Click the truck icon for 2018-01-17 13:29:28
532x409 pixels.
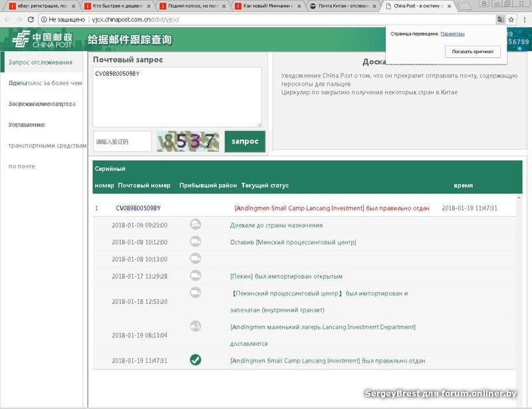point(196,275)
